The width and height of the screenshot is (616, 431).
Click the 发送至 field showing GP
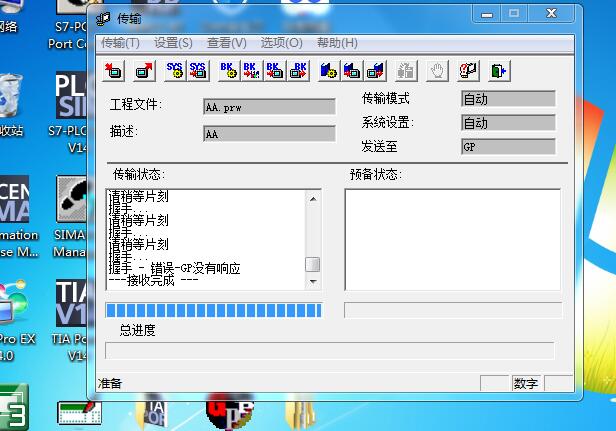tap(507, 147)
